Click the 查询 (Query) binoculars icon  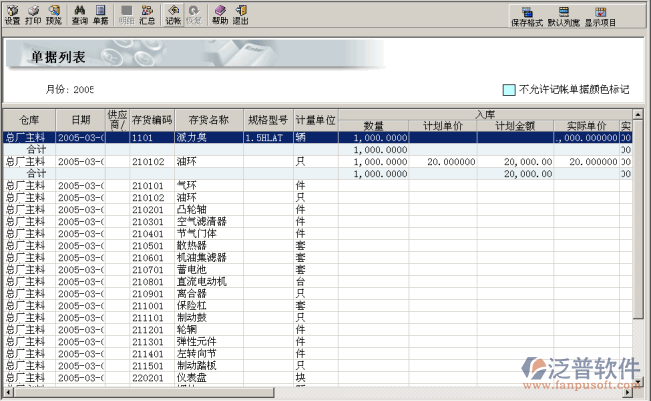pyautogui.click(x=80, y=14)
